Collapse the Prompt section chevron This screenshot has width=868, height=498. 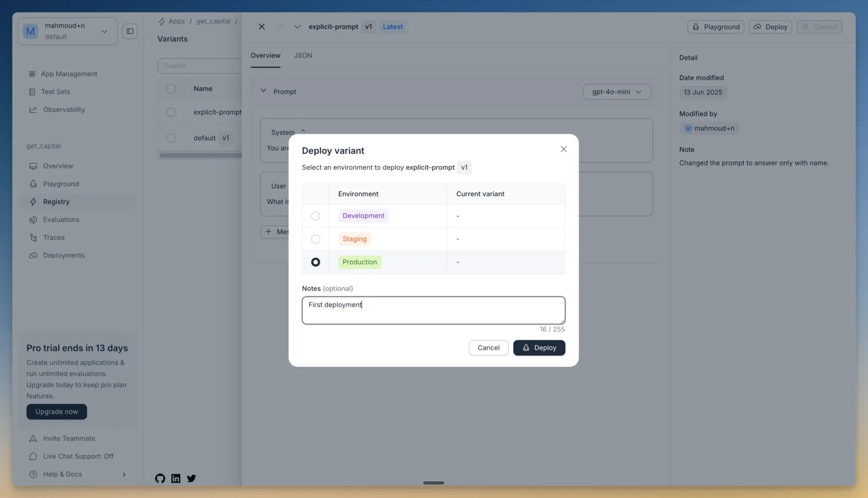click(x=263, y=91)
